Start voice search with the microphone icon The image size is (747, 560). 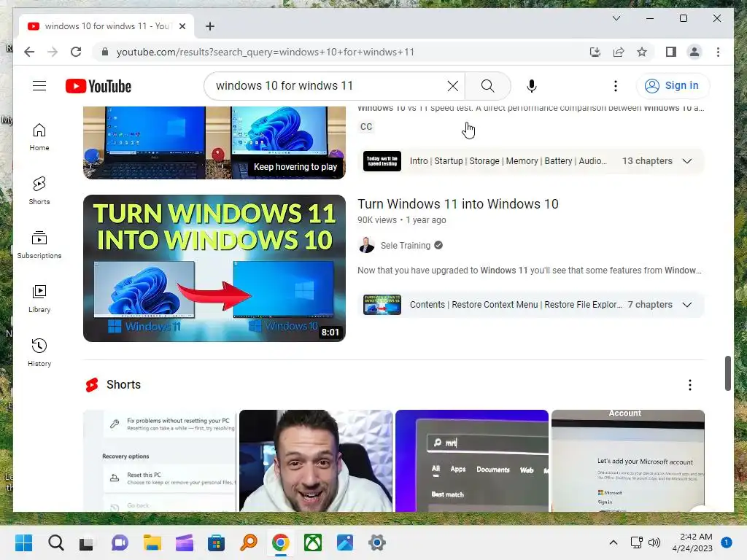[x=532, y=86]
